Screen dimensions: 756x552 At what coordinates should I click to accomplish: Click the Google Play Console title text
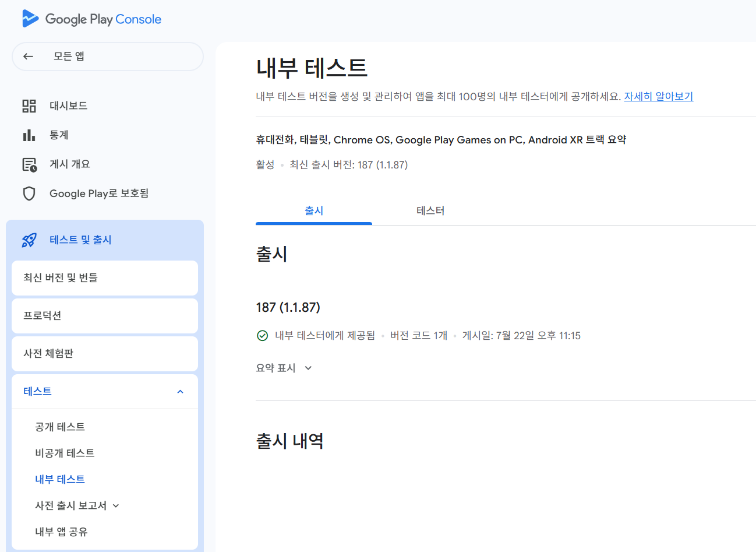click(103, 19)
